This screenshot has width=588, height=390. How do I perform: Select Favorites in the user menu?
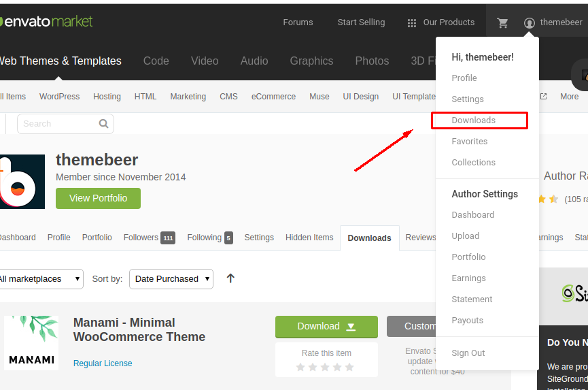[470, 142]
